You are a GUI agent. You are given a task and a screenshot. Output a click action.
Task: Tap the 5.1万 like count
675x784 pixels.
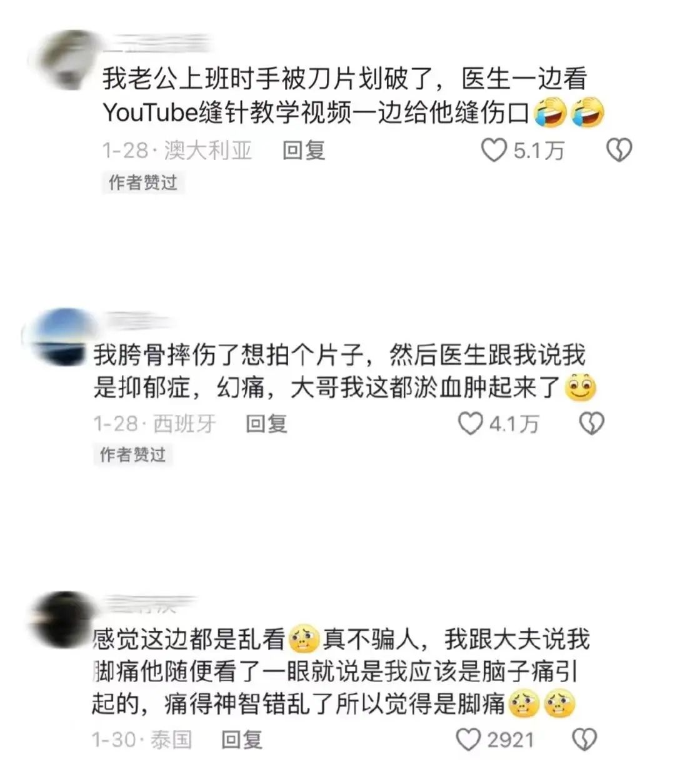tap(539, 151)
